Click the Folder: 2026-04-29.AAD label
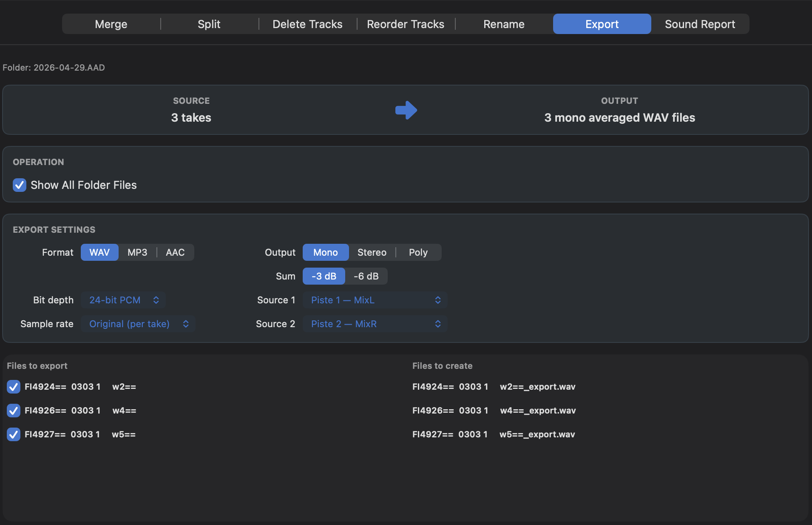 click(x=54, y=68)
